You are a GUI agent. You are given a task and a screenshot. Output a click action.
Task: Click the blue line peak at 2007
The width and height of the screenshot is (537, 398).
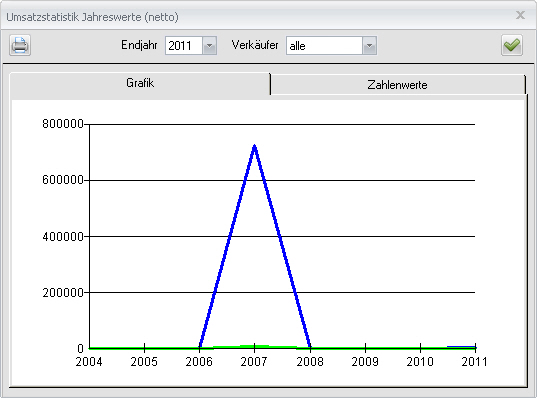click(x=254, y=147)
